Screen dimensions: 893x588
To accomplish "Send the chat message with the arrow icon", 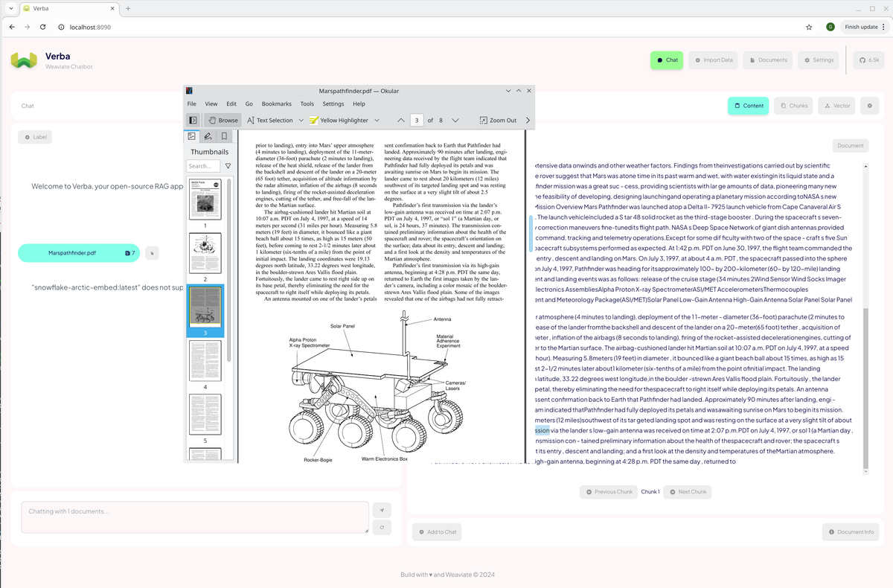I will point(382,511).
